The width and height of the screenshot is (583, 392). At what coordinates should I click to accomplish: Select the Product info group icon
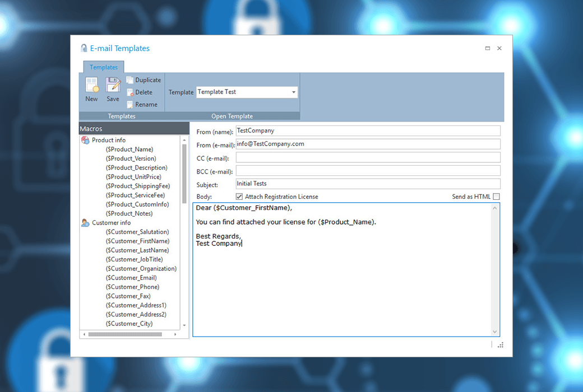click(85, 140)
